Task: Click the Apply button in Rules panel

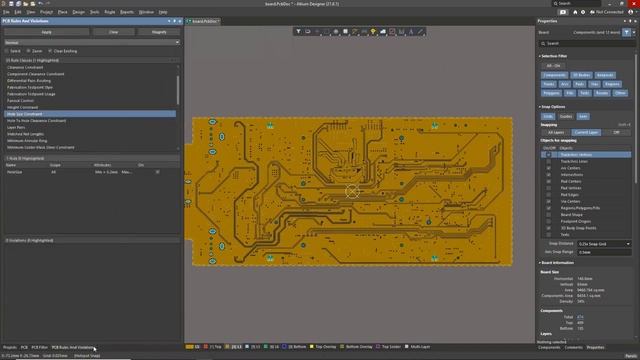Action: coord(47,32)
